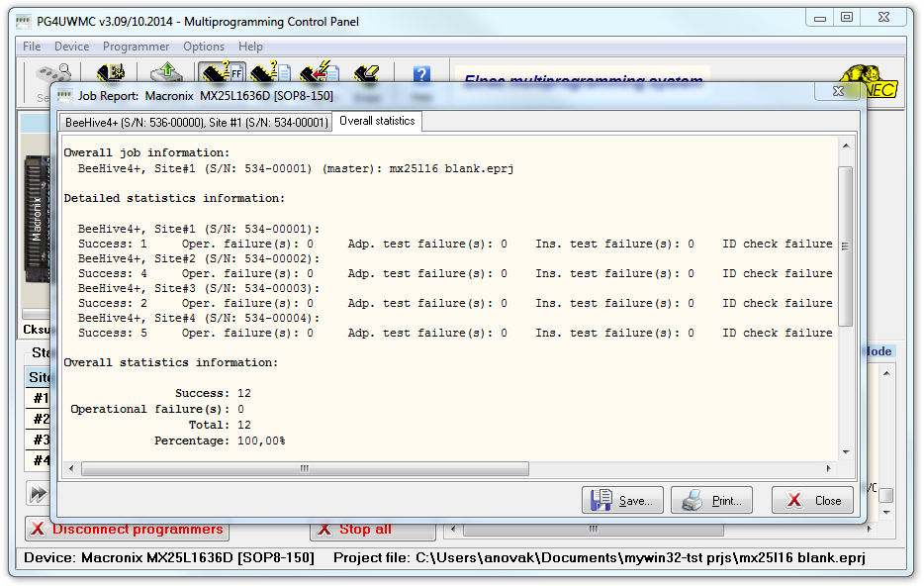Click the Program chip lightning icon
924x588 pixels.
tap(319, 72)
